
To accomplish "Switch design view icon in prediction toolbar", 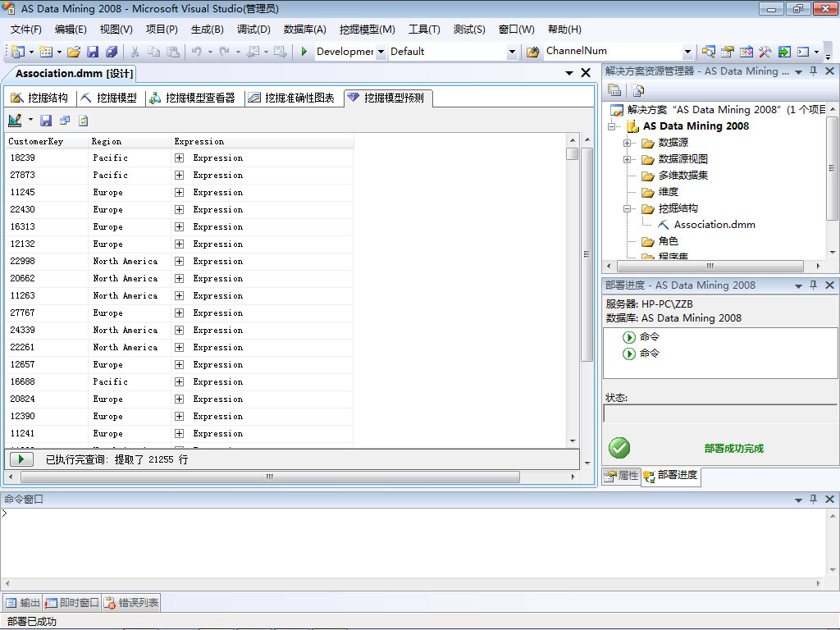I will [15, 121].
